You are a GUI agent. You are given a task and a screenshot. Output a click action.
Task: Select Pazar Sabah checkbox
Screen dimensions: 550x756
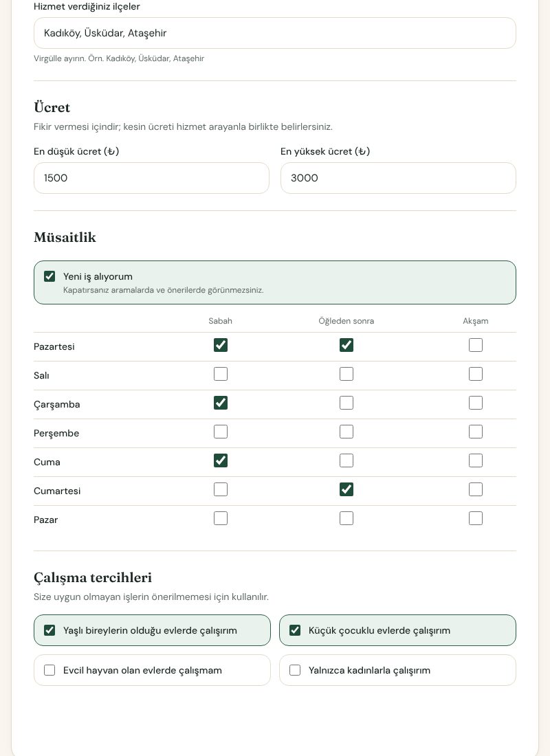pos(221,519)
